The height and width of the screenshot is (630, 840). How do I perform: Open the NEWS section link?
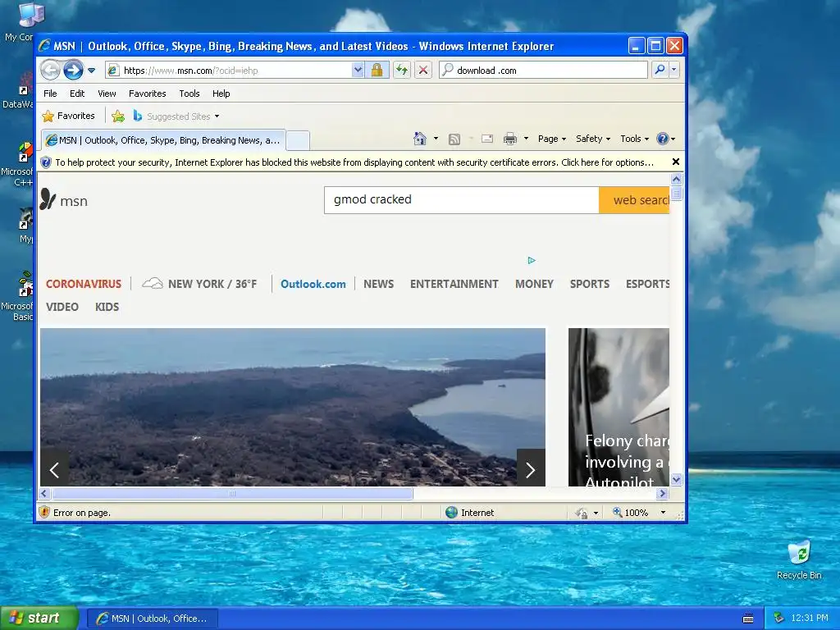pyautogui.click(x=379, y=284)
